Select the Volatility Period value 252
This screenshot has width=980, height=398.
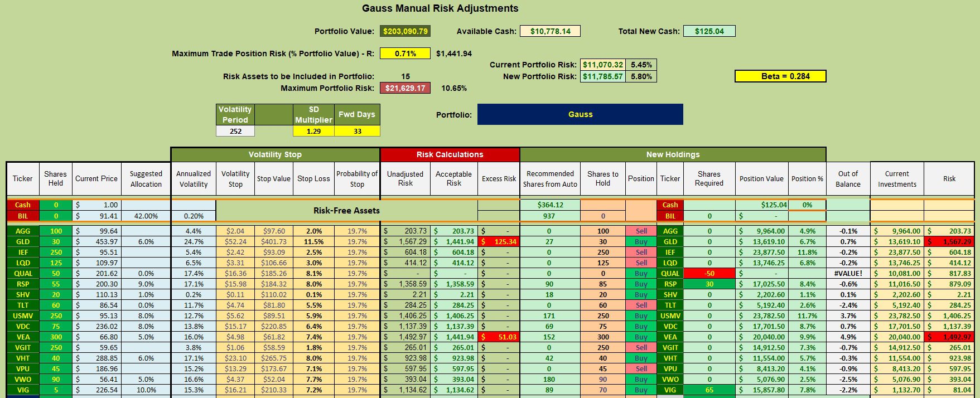click(235, 131)
